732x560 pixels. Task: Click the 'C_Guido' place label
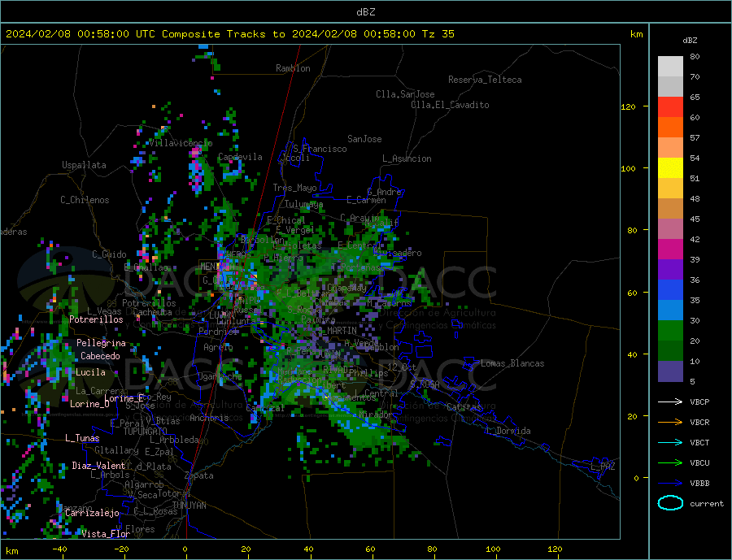pyautogui.click(x=109, y=254)
